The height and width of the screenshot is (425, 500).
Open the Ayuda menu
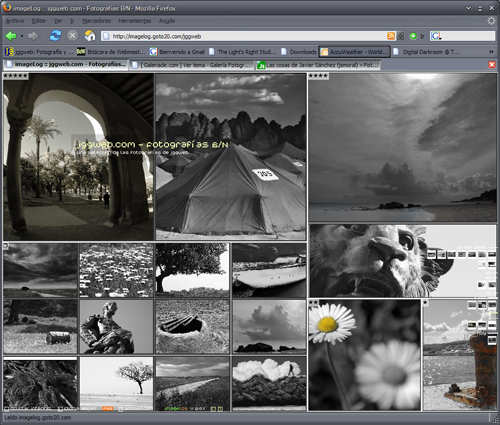pyautogui.click(x=167, y=21)
